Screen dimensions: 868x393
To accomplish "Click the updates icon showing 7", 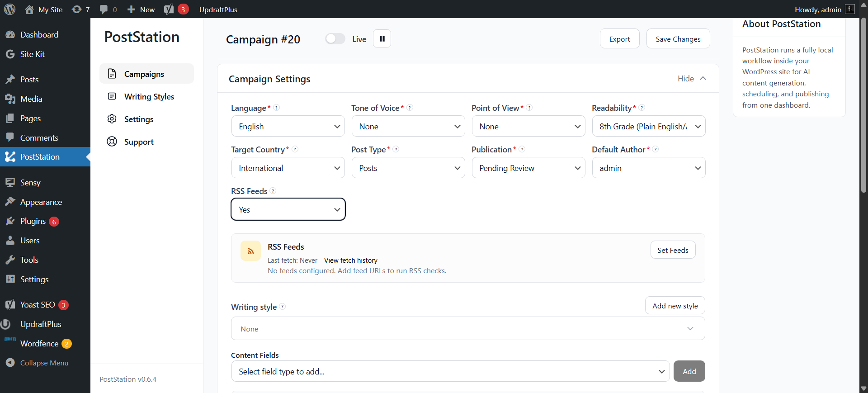I will (x=77, y=9).
